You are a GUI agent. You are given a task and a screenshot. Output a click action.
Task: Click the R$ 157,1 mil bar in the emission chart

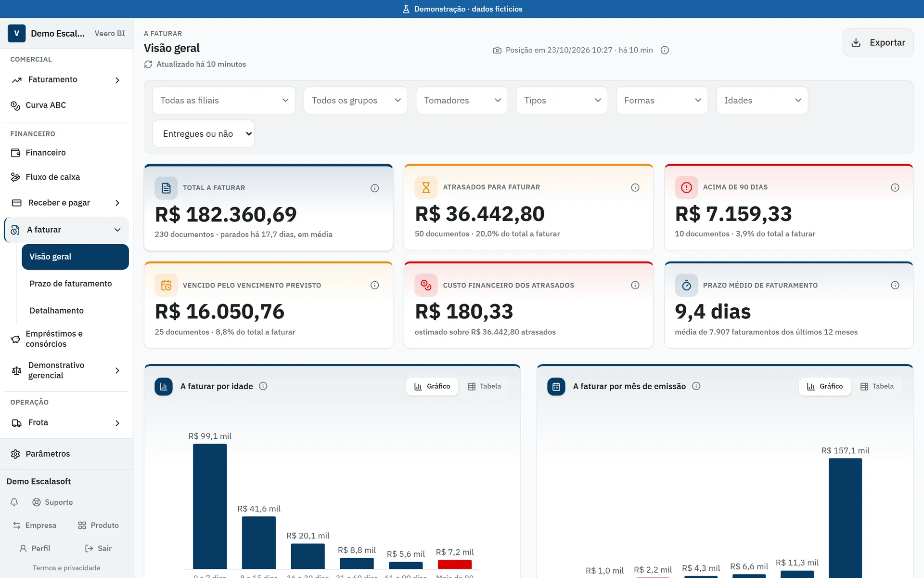click(845, 518)
